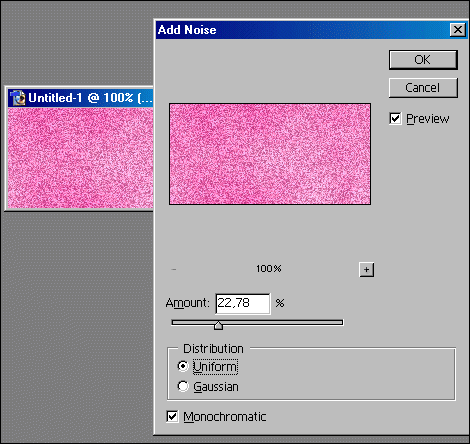Disable the Monochromatic checkbox
Screen dimensions: 470x444
point(172,417)
